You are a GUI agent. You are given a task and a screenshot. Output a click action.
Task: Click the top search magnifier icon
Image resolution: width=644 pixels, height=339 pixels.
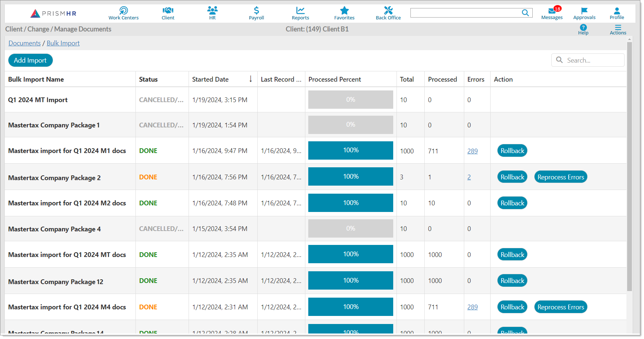pyautogui.click(x=525, y=13)
